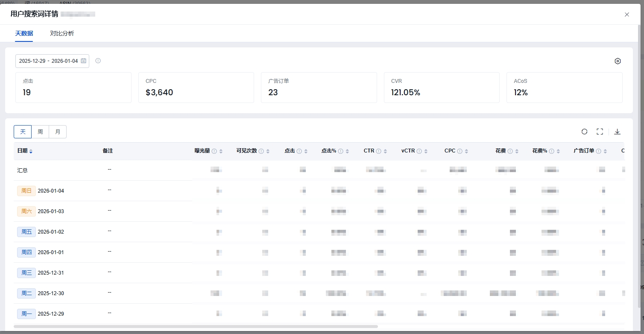The width and height of the screenshot is (644, 334).
Task: Sort by 广告订单 column arrows
Action: (605, 151)
